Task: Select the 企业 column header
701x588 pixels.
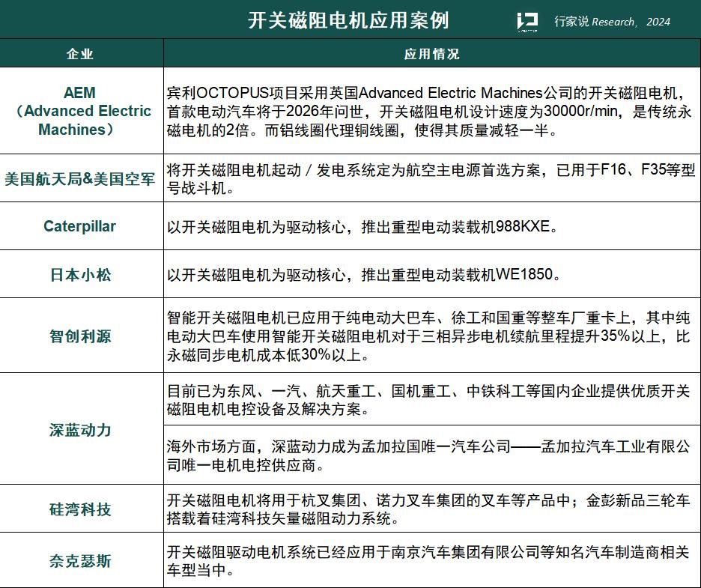Action: coord(80,54)
